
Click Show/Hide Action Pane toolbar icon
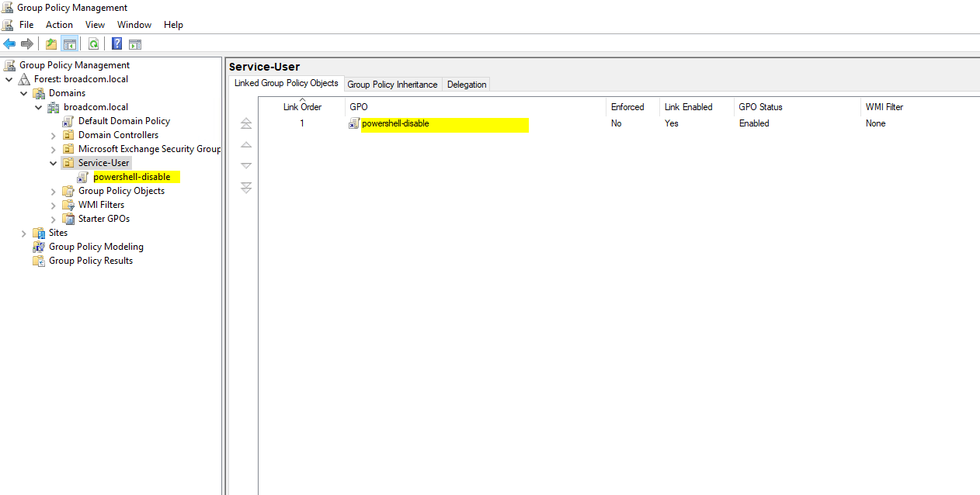(x=135, y=44)
